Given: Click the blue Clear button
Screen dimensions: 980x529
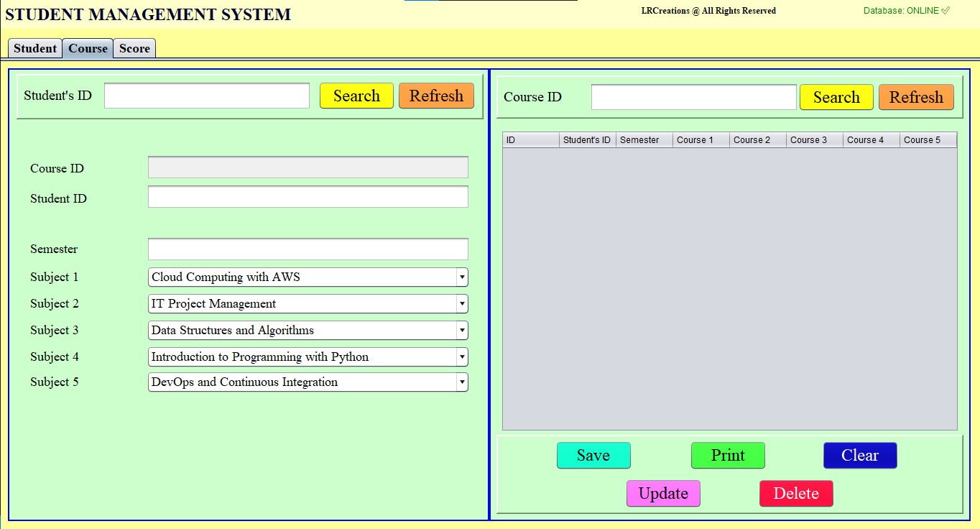Looking at the screenshot, I should click(x=859, y=456).
